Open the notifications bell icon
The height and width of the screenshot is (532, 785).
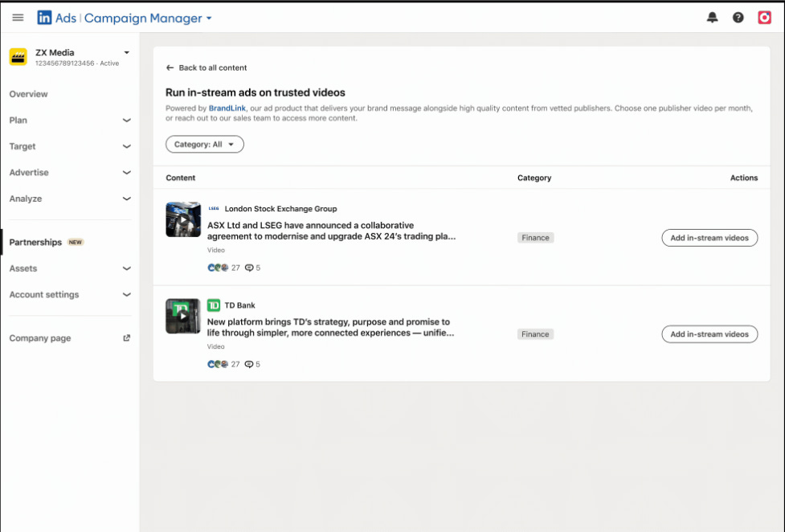712,18
